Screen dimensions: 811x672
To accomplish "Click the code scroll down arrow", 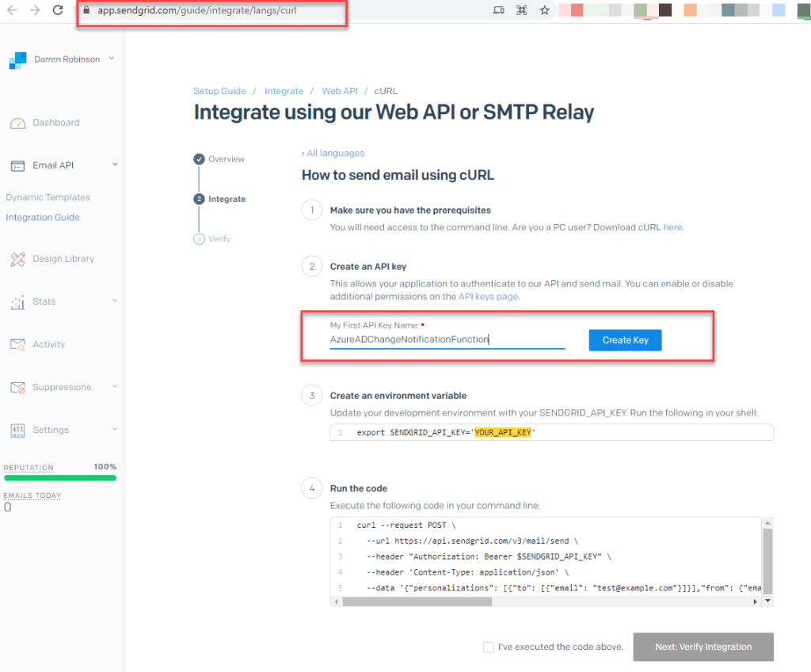I will 767,601.
